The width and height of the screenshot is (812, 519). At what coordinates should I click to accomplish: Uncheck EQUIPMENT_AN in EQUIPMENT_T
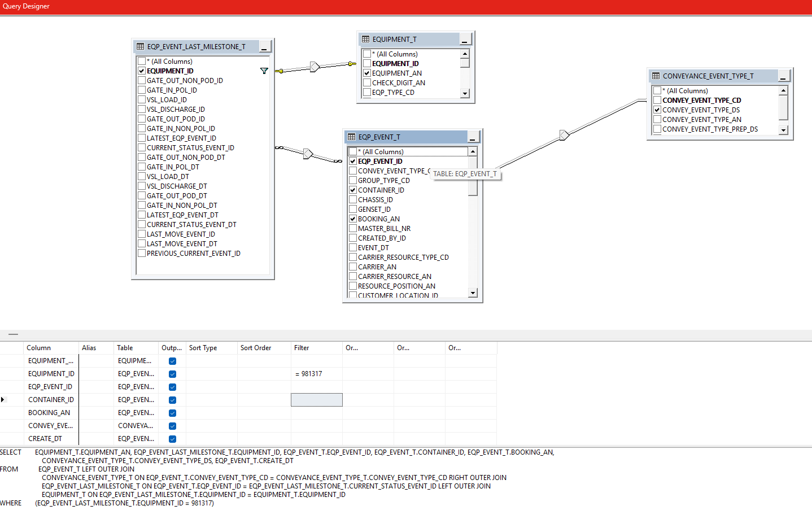click(x=367, y=73)
